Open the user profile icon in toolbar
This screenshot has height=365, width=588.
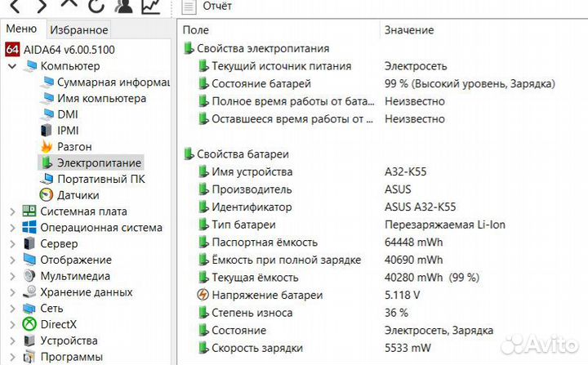(x=123, y=6)
